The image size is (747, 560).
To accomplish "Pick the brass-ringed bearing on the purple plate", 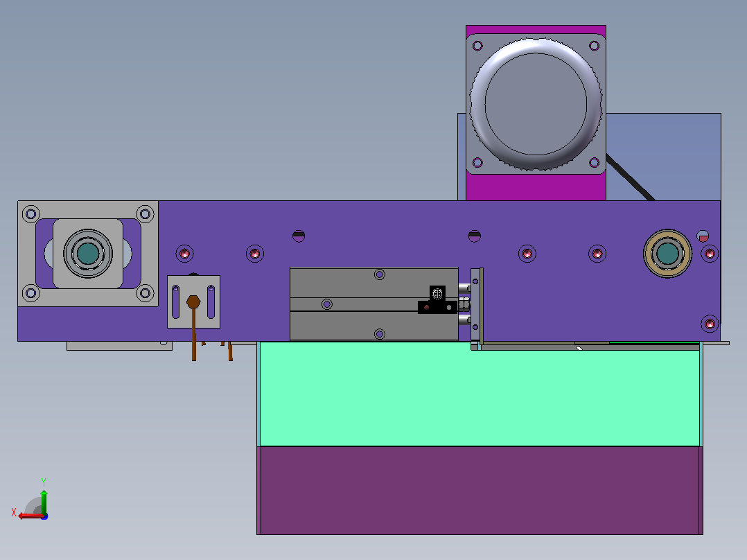I will [x=667, y=254].
